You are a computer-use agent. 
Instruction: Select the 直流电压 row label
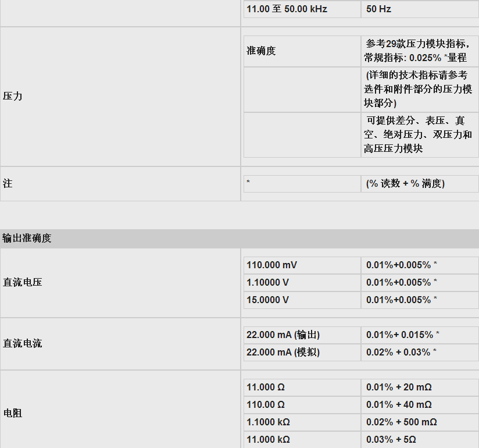click(x=22, y=282)
